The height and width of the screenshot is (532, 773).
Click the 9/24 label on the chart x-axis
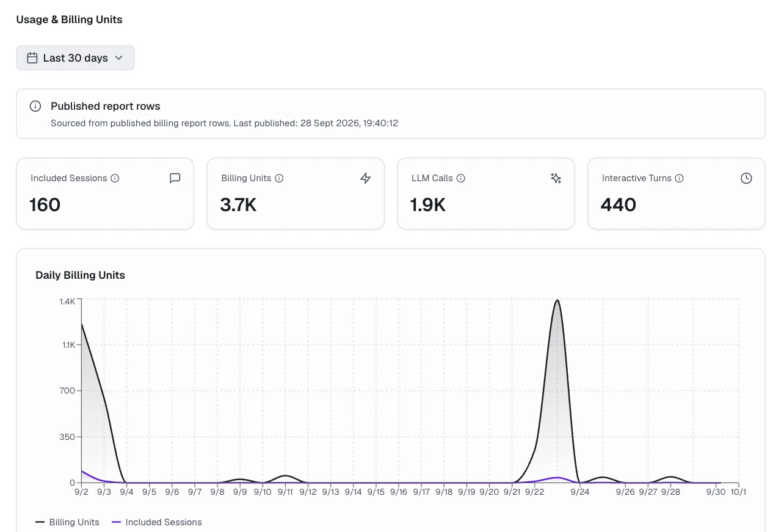(x=580, y=492)
